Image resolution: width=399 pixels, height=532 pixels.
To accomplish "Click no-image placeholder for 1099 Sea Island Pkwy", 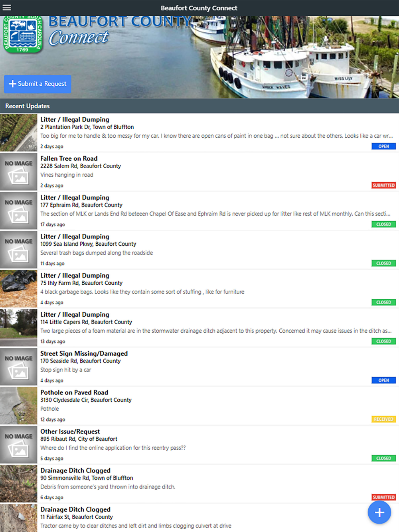I will pos(19,250).
